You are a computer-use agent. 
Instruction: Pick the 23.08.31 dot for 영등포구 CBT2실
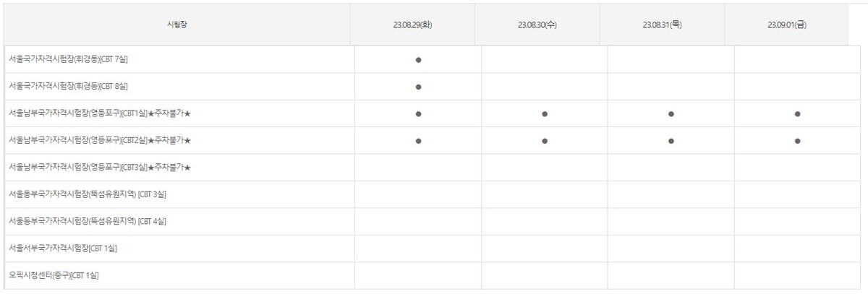point(671,141)
